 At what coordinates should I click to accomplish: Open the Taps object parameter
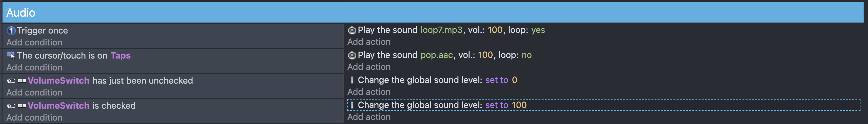[121, 55]
